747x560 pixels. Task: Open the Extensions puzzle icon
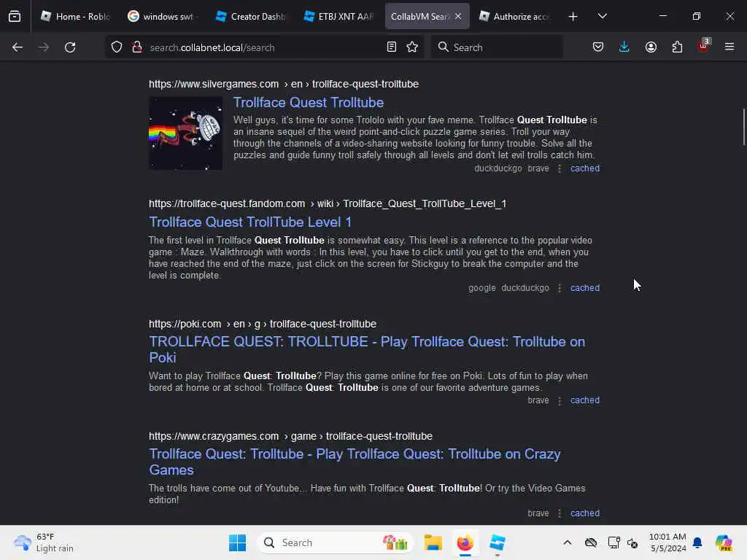tap(677, 47)
